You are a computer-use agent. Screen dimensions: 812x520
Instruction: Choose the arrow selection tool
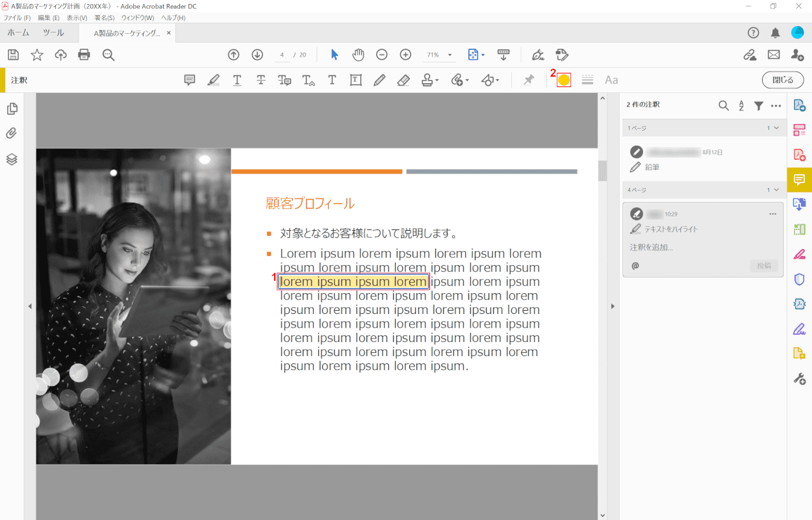point(335,55)
